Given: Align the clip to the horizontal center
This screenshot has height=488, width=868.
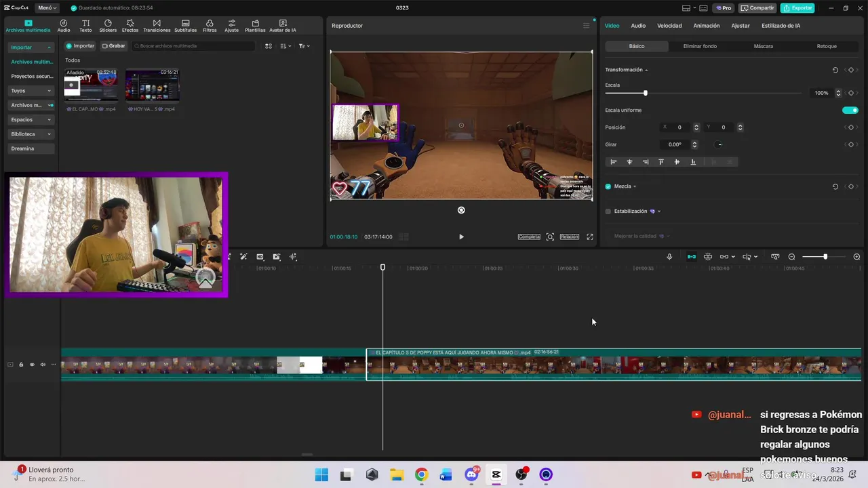Looking at the screenshot, I should coord(629,162).
